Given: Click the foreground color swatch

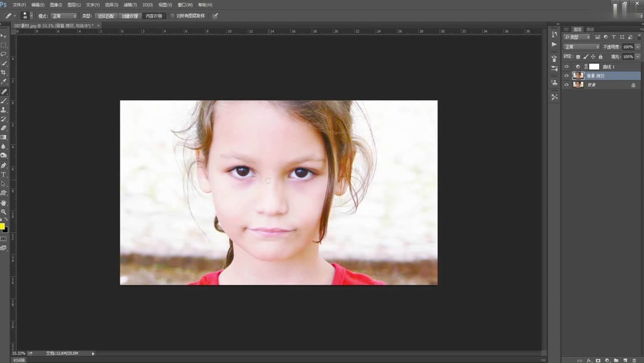Looking at the screenshot, I should [2, 225].
